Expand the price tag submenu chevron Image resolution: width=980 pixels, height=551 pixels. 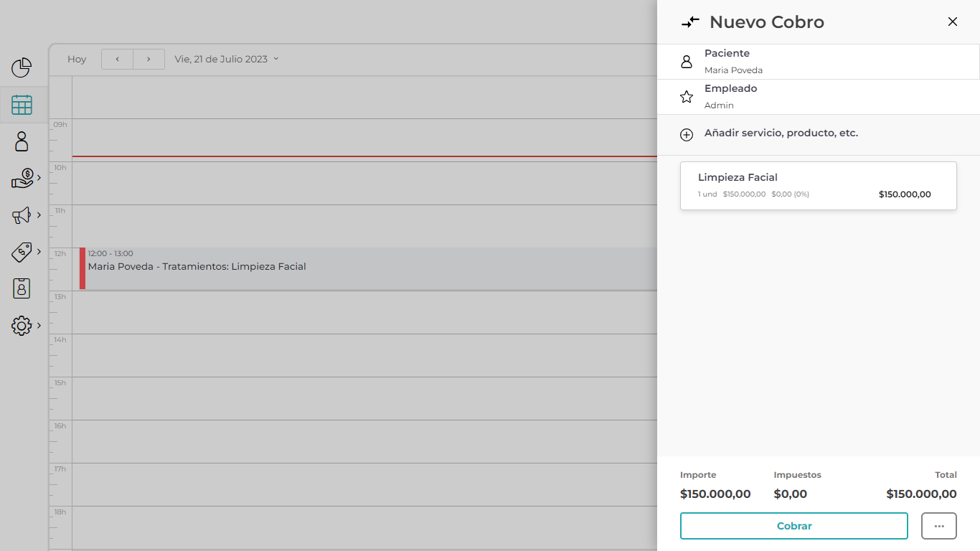(x=39, y=251)
